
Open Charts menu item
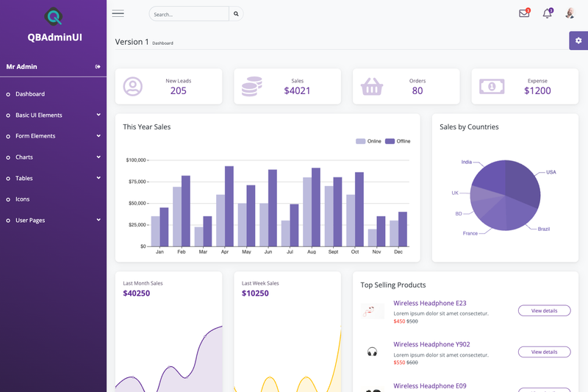click(x=24, y=157)
